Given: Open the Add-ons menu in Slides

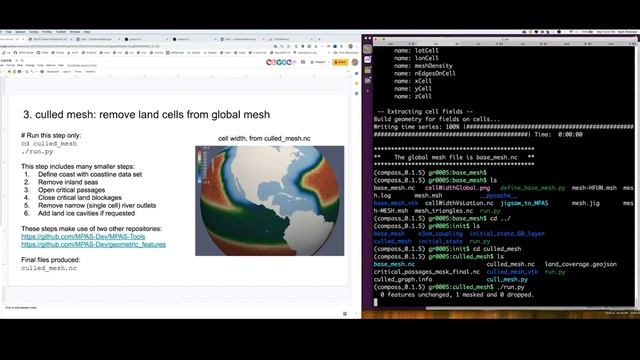Looking at the screenshot, I should click(51, 65).
